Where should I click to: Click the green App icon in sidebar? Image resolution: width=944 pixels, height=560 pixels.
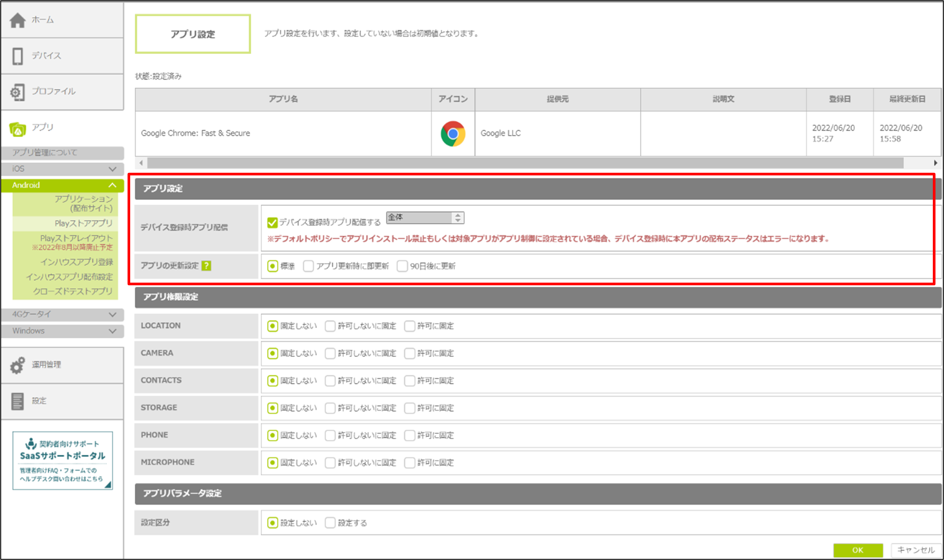pos(17,129)
